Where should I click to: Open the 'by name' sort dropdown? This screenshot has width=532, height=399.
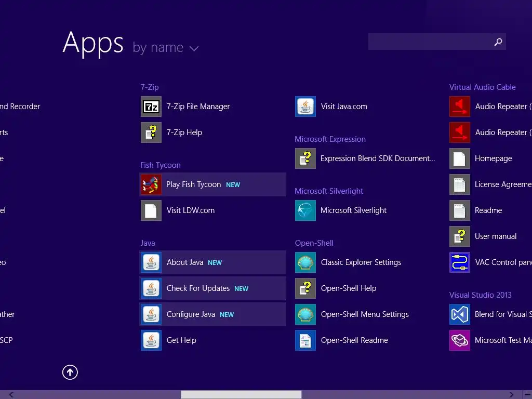point(166,48)
